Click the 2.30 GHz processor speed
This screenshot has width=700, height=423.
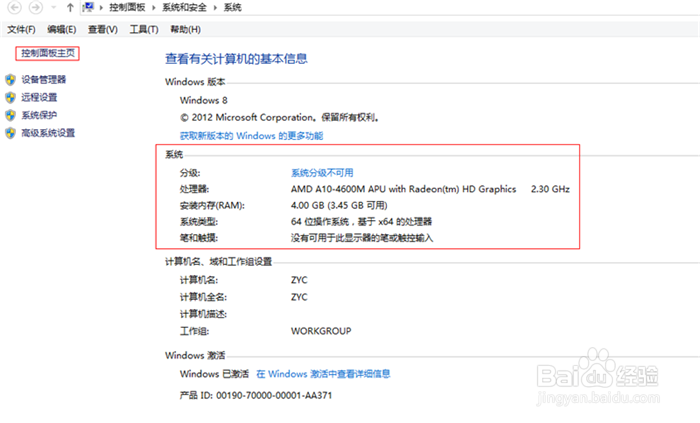click(550, 189)
